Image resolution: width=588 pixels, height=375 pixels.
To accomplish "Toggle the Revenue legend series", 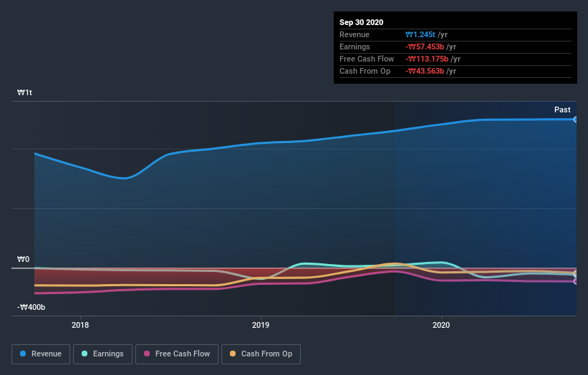I will [x=41, y=354].
